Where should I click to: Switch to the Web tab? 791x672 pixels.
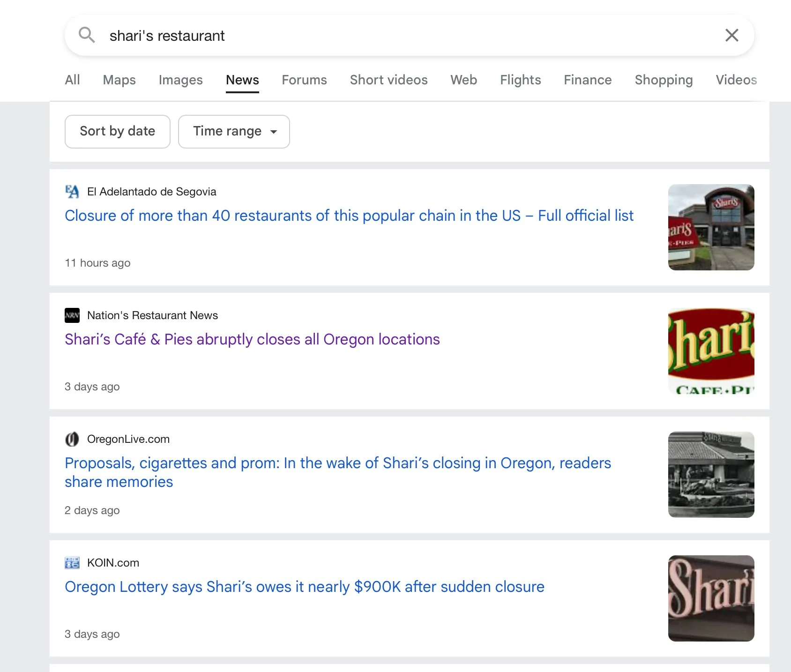tap(463, 80)
